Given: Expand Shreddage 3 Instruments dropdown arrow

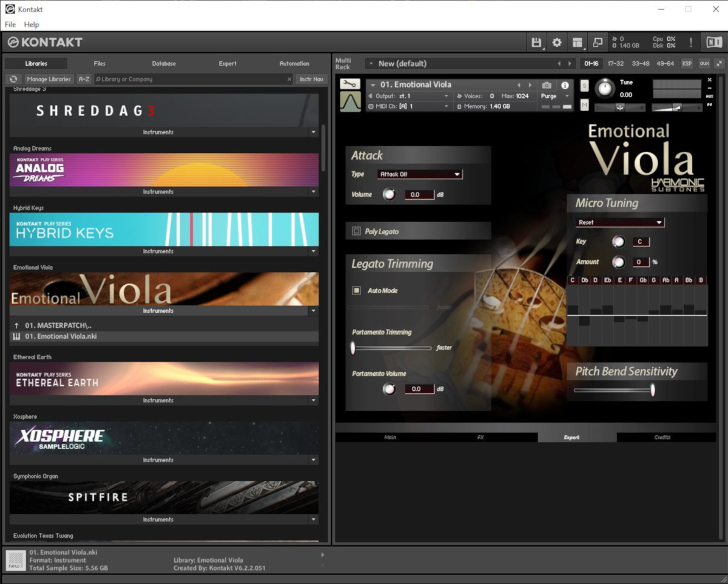Looking at the screenshot, I should coord(314,132).
